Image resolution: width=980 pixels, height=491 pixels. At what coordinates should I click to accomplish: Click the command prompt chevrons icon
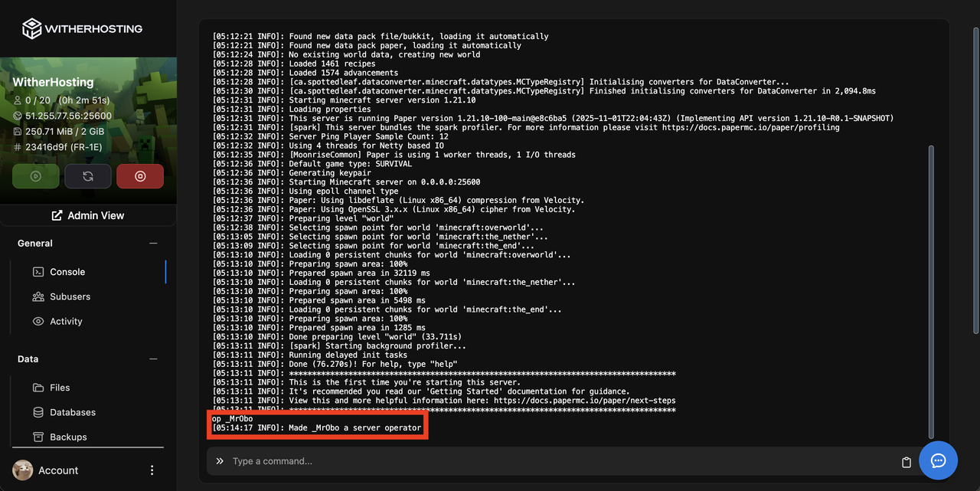220,461
